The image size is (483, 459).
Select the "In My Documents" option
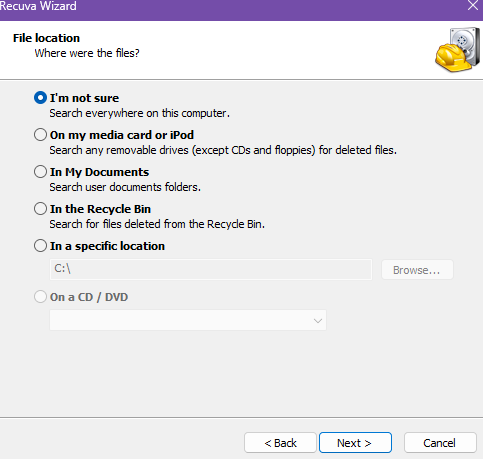tap(40, 172)
